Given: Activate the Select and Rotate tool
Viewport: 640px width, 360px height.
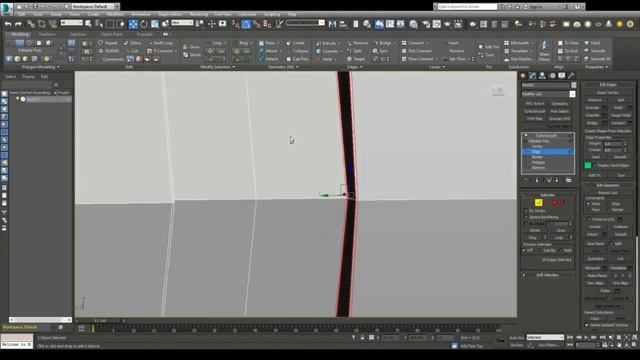Looking at the screenshot, I should [144, 24].
